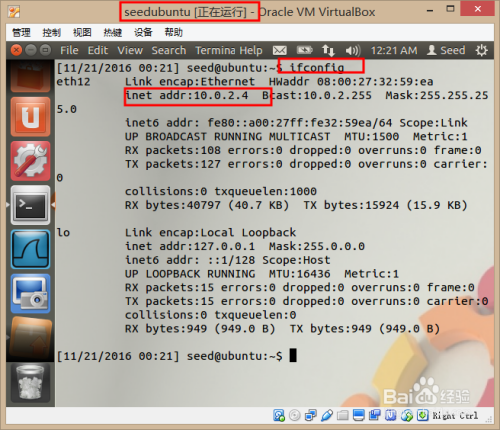Screen dimensions: 500x430
Task: Open the brown archive box launcher icon
Action: point(30,337)
